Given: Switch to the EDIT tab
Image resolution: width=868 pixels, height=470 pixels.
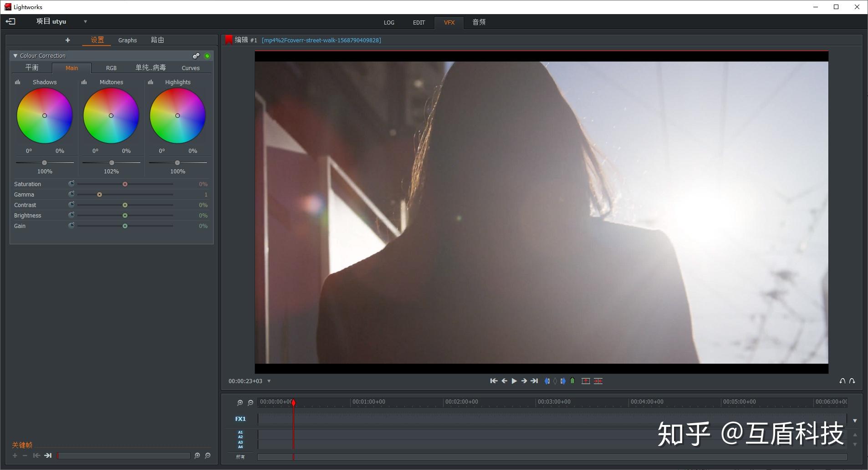Looking at the screenshot, I should point(419,22).
